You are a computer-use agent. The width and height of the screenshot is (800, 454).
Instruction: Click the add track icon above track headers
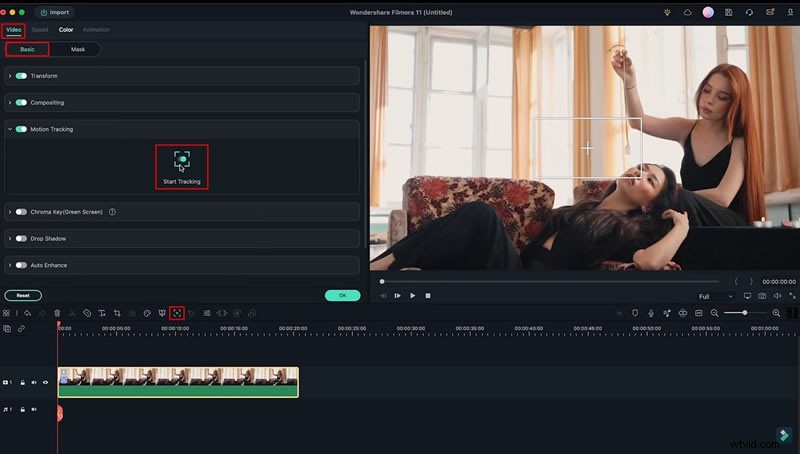[x=7, y=329]
